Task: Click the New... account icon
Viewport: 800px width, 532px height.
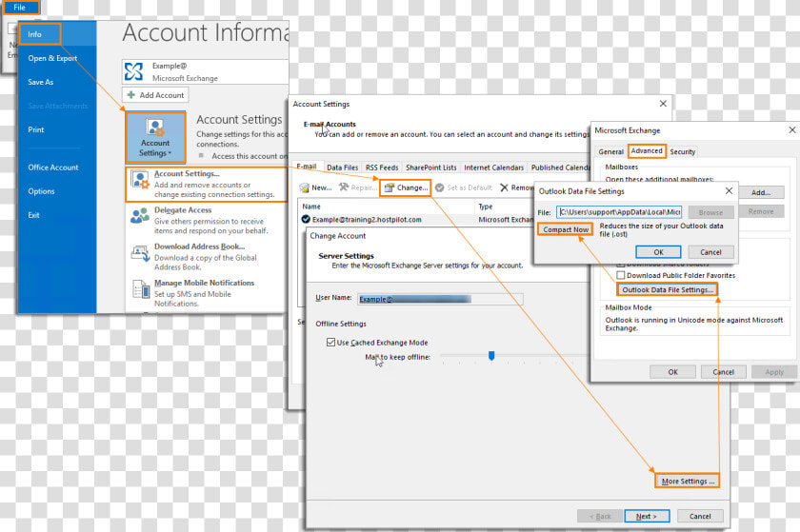Action: pyautogui.click(x=304, y=187)
